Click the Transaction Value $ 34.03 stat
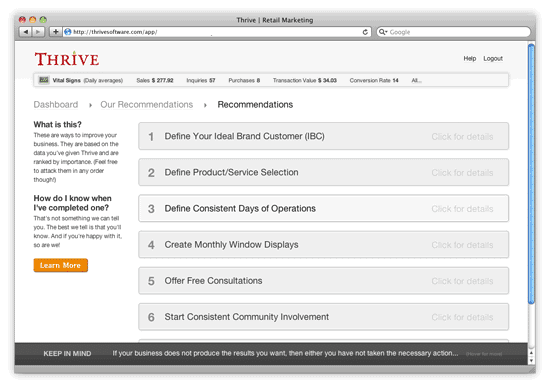The width and height of the screenshot is (554, 385). [x=305, y=81]
